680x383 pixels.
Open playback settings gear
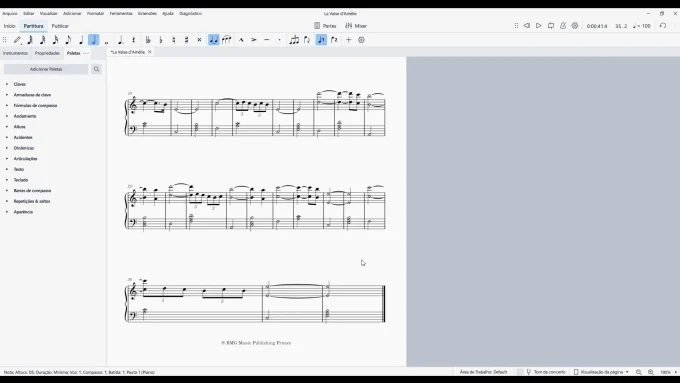pyautogui.click(x=575, y=26)
